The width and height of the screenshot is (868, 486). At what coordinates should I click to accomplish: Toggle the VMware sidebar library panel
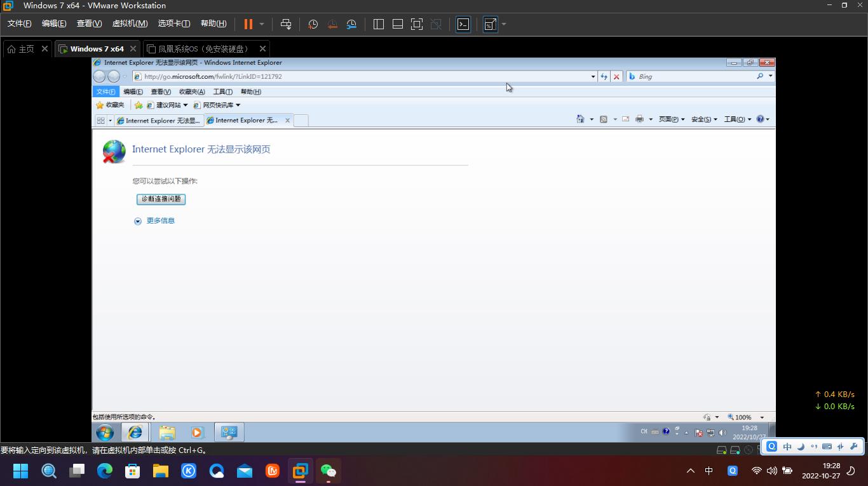tap(379, 24)
